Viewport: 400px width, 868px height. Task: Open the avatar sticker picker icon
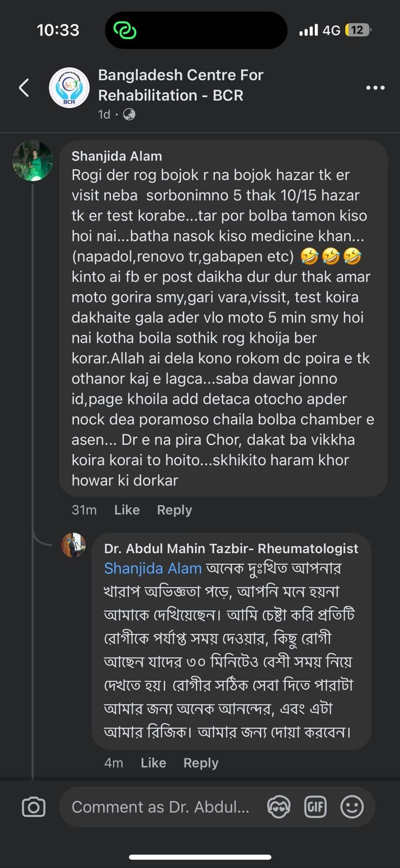[279, 807]
